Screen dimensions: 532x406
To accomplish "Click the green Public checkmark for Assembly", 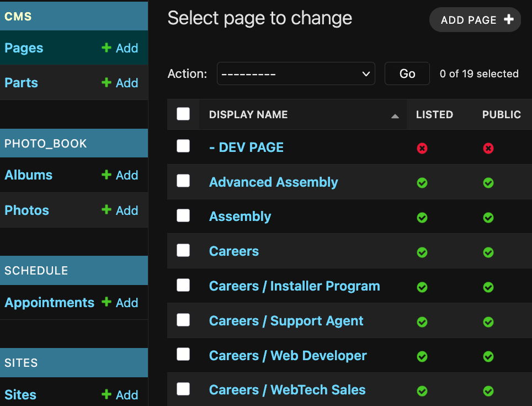I will (488, 218).
